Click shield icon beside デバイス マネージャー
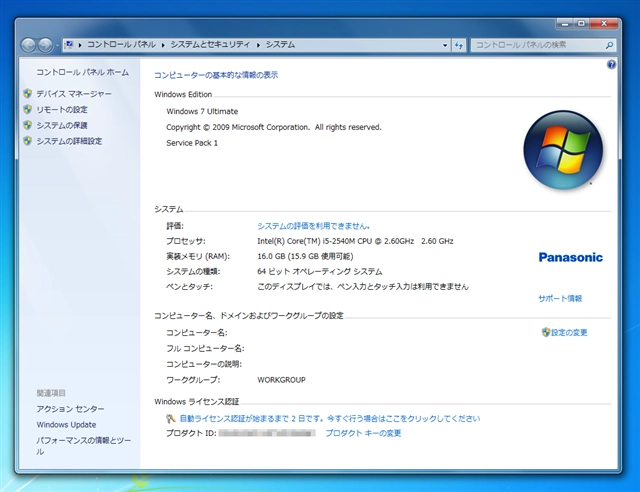 (x=27, y=94)
